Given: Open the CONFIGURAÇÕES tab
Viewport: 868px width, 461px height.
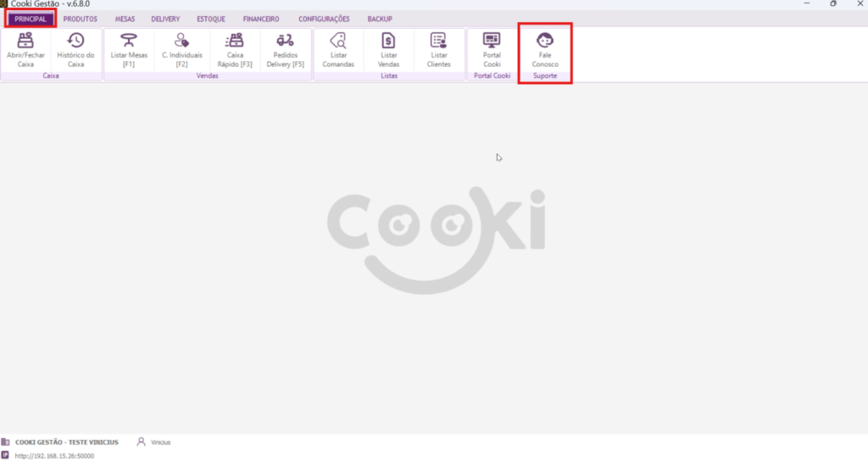Looking at the screenshot, I should click(x=324, y=19).
